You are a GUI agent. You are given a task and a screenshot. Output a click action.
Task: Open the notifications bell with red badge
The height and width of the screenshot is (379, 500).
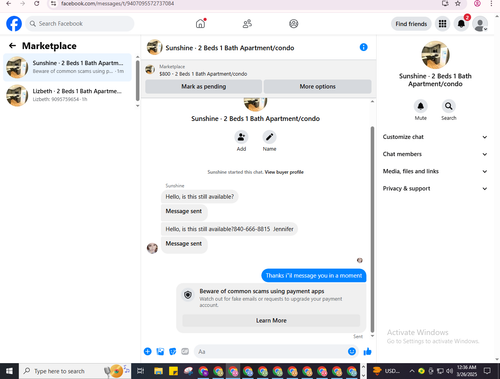(461, 24)
